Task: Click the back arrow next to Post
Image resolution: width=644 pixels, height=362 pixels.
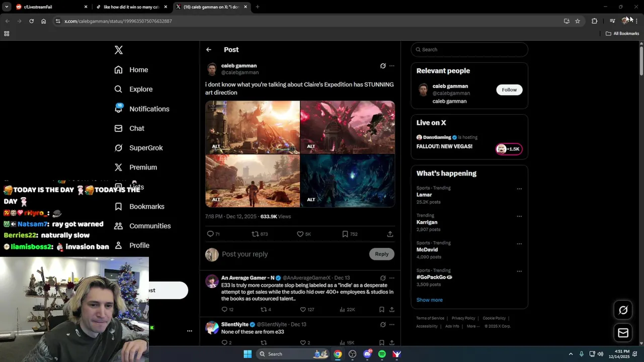Action: pos(209,50)
